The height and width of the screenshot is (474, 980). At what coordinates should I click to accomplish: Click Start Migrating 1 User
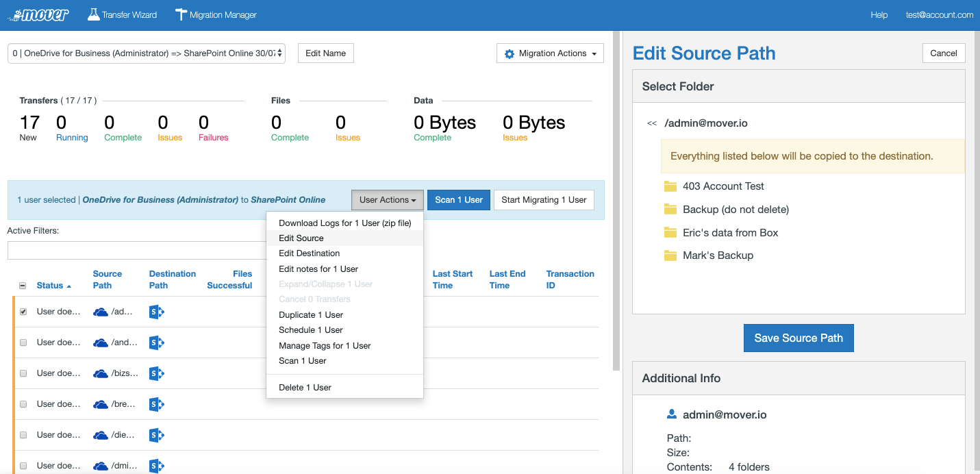pos(544,200)
